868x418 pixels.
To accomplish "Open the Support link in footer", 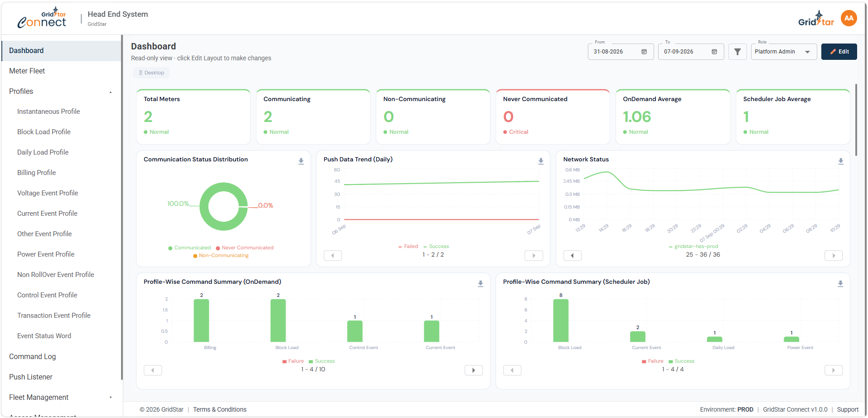I will [848, 410].
